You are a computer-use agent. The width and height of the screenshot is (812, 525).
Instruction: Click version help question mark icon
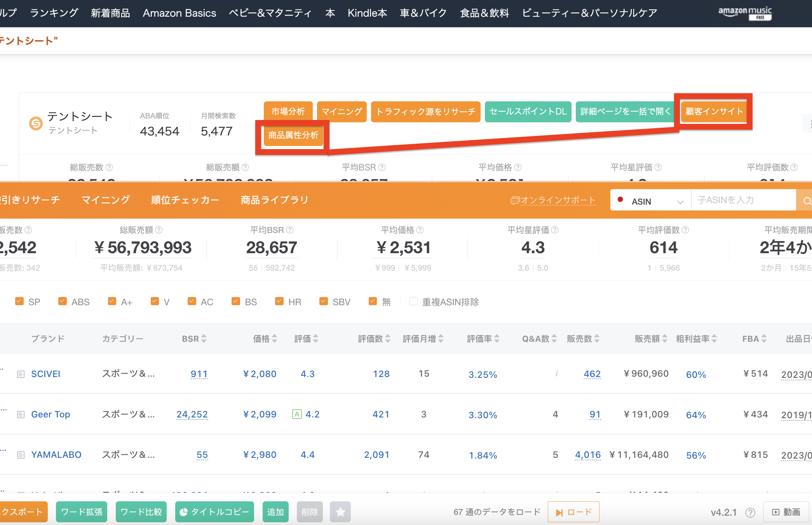click(750, 513)
